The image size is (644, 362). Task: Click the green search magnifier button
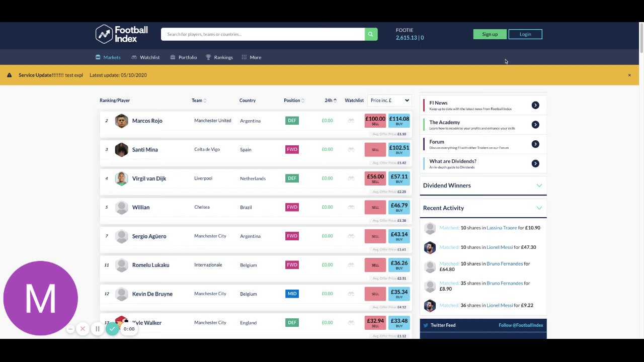pyautogui.click(x=371, y=34)
